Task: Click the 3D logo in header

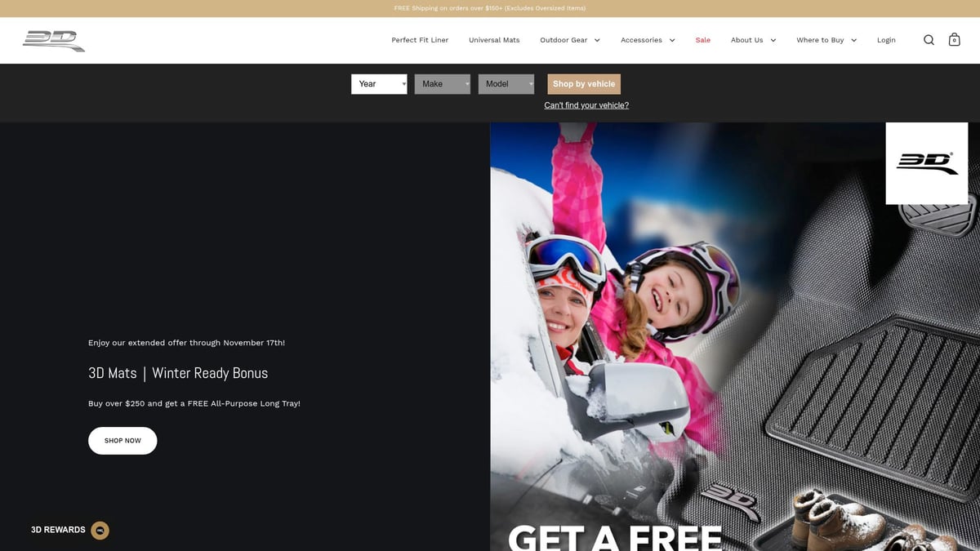Action: [x=54, y=40]
